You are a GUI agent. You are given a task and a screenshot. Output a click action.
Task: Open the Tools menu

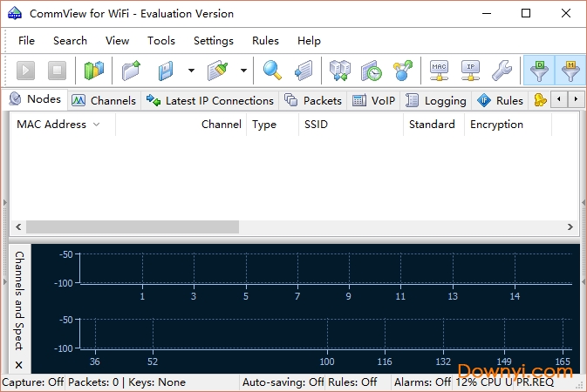click(161, 40)
